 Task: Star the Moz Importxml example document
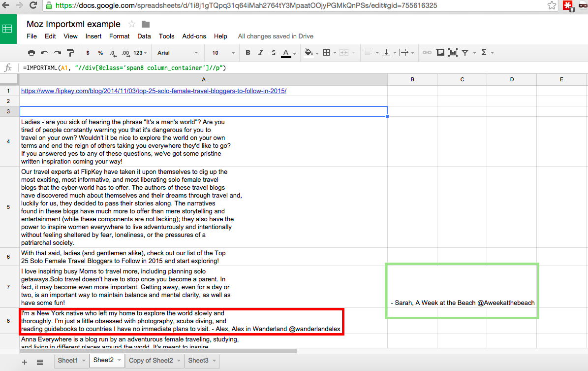pos(132,24)
